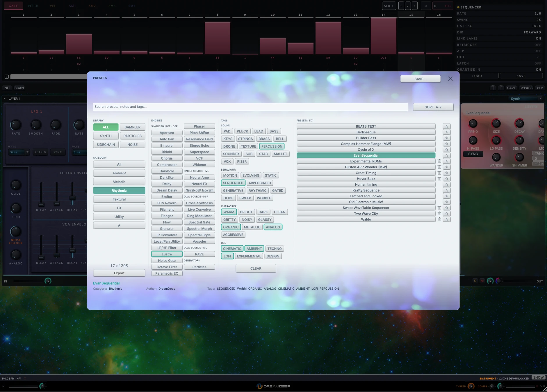Disable the LOFI use tag

click(227, 256)
